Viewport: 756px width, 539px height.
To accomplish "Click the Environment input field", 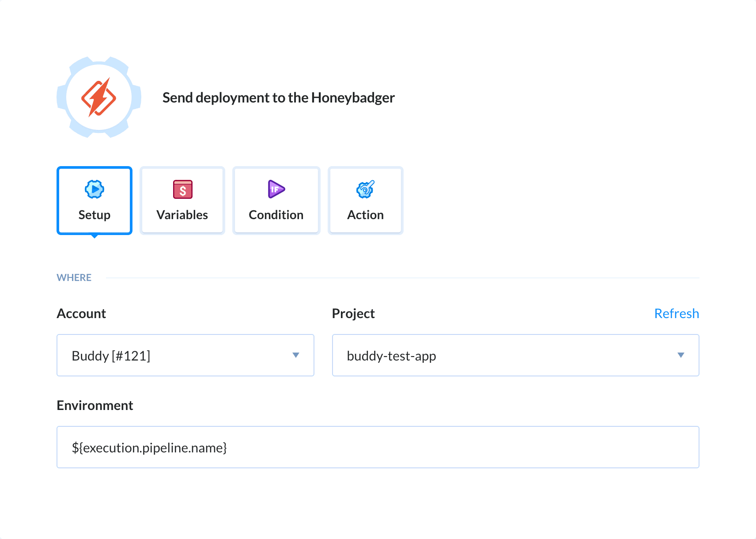I will pos(378,447).
